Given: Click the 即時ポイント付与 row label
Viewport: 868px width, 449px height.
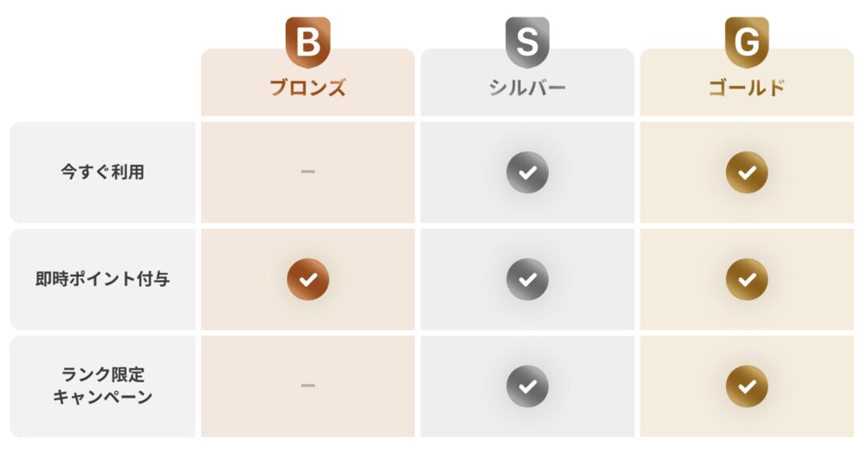Looking at the screenshot, I should pos(103,279).
